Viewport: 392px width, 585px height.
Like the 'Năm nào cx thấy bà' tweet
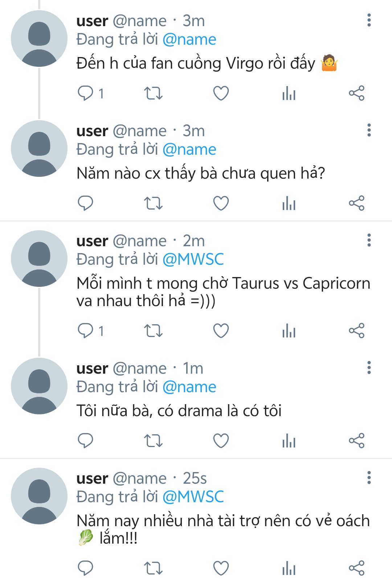(x=221, y=203)
